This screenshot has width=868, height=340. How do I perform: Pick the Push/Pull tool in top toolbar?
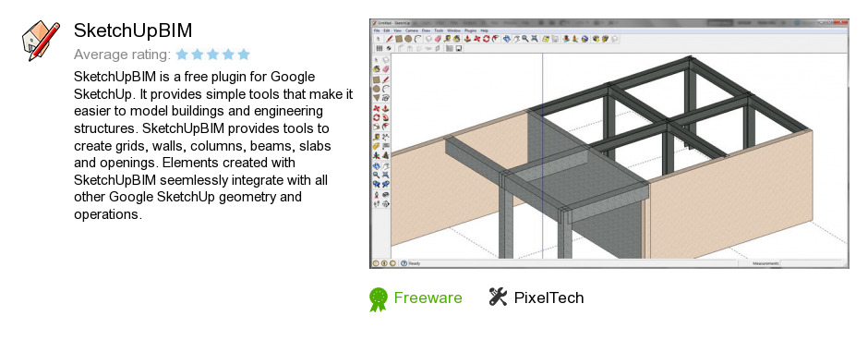tap(467, 39)
